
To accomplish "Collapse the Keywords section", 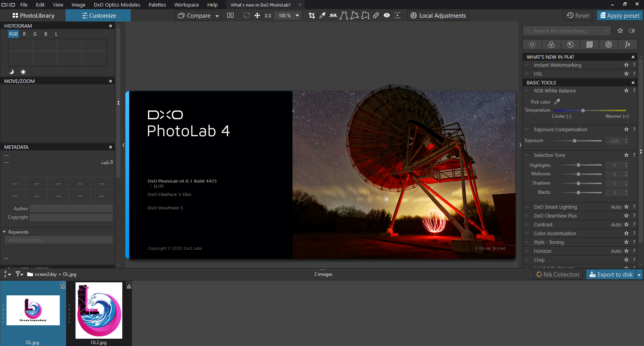I will click(x=4, y=232).
